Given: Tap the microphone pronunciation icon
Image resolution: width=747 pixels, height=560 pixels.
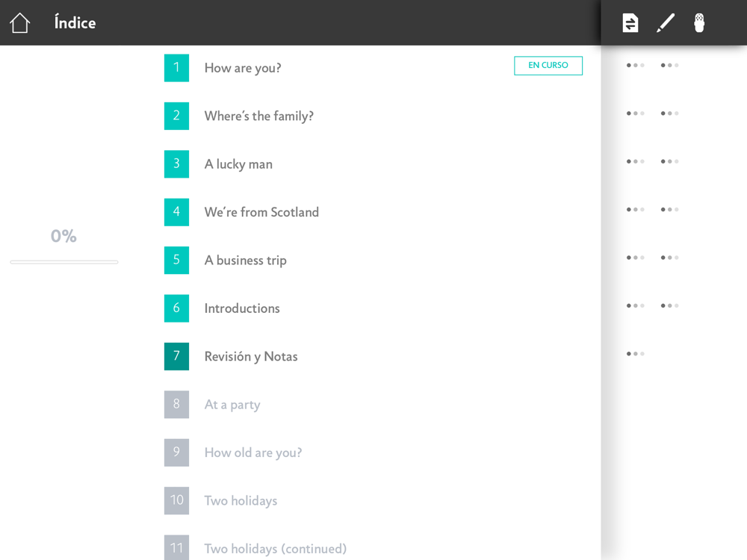Looking at the screenshot, I should tap(699, 23).
